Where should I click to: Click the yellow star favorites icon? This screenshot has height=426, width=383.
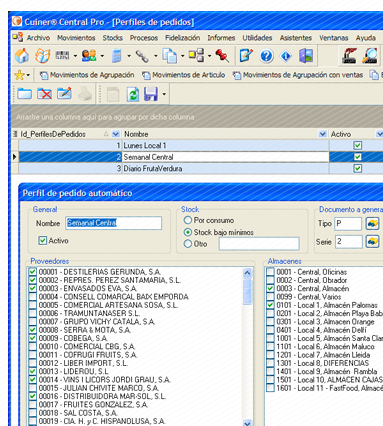click(x=19, y=75)
